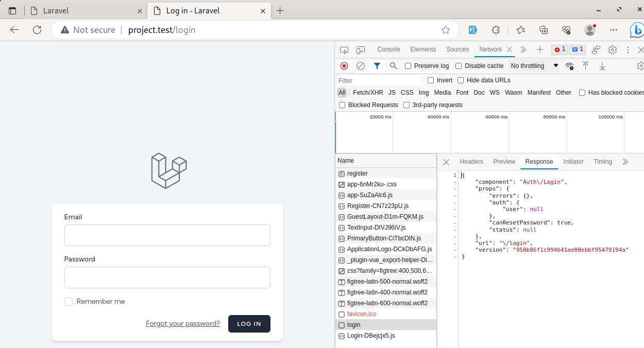Image resolution: width=644 pixels, height=348 pixels.
Task: Clear the network log
Action: [361, 66]
